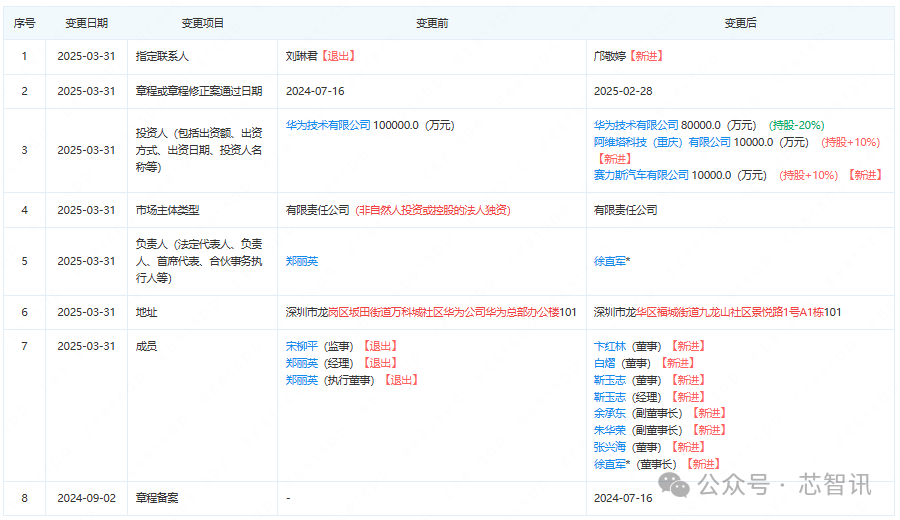
Task: Open 朱华荣 (副董事长) member link
Action: (610, 430)
